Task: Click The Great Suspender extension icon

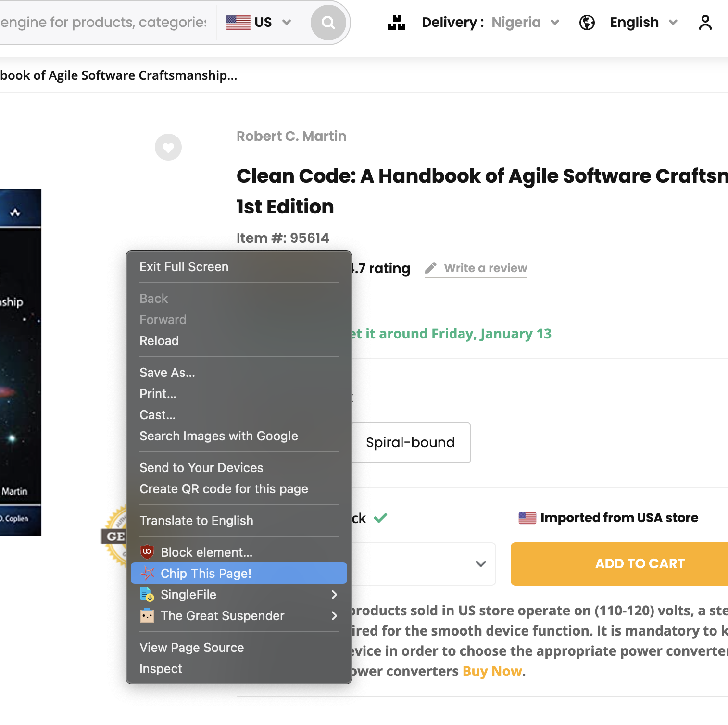Action: coord(147,616)
